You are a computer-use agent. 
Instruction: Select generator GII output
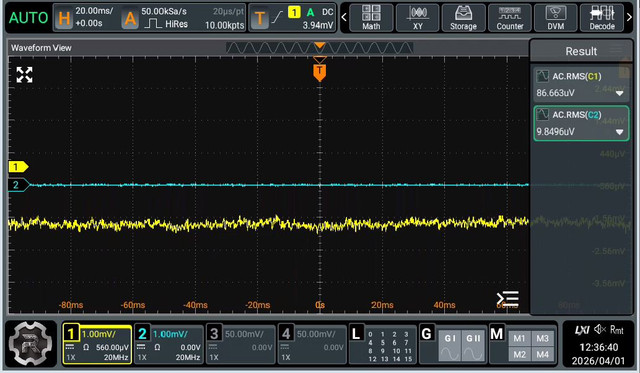[473, 346]
